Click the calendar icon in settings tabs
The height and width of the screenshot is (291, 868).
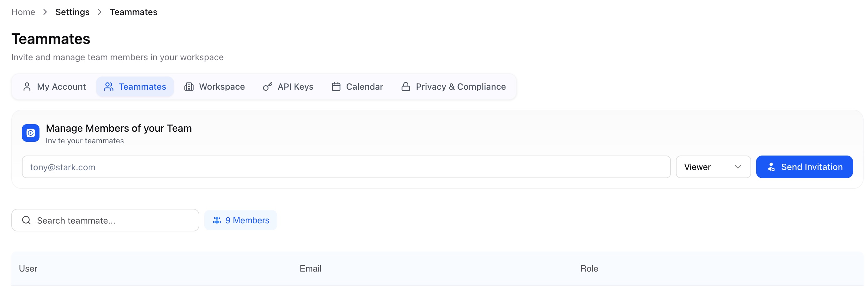(336, 87)
